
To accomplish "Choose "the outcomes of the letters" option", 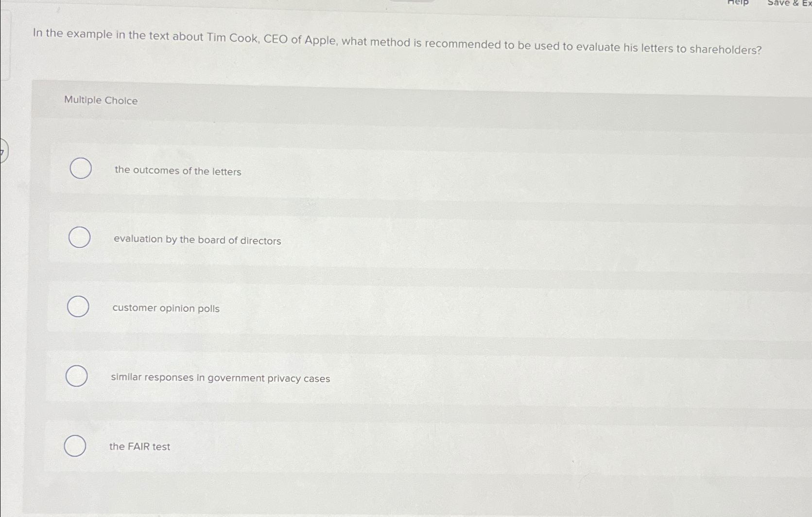I will (x=81, y=168).
